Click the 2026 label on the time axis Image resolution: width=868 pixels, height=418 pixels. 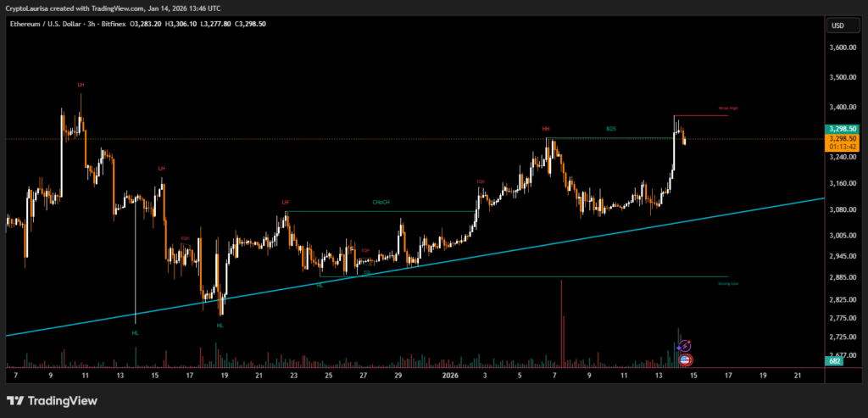[450, 374]
